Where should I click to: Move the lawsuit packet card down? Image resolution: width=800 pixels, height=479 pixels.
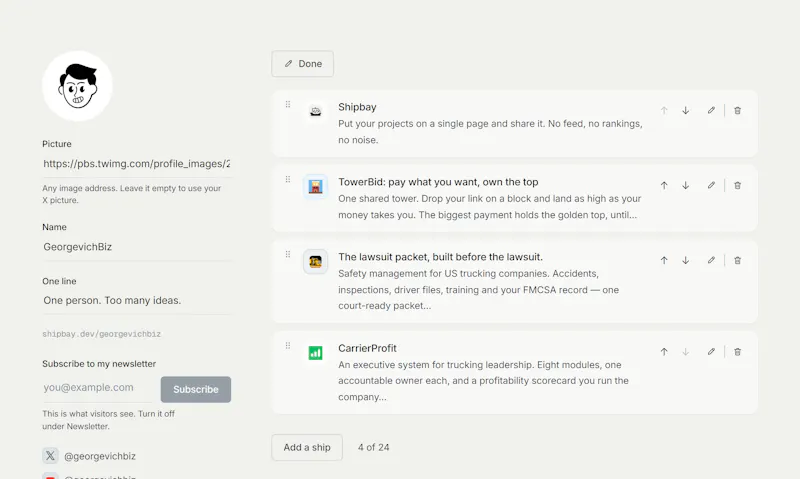(x=686, y=260)
